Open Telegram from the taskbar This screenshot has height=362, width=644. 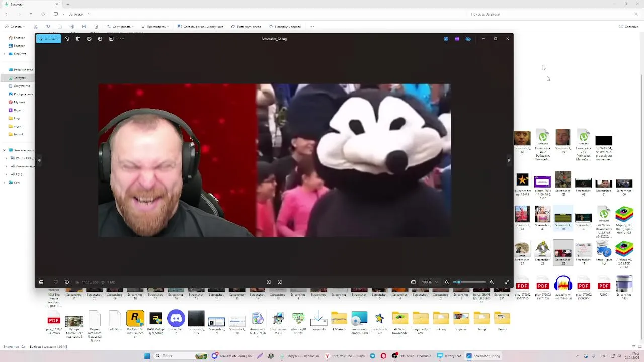point(372,356)
